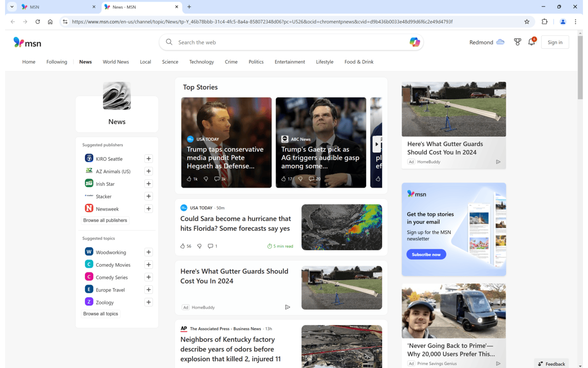This screenshot has width=588, height=368.
Task: Switch to the Politics section
Action: pos(256,62)
